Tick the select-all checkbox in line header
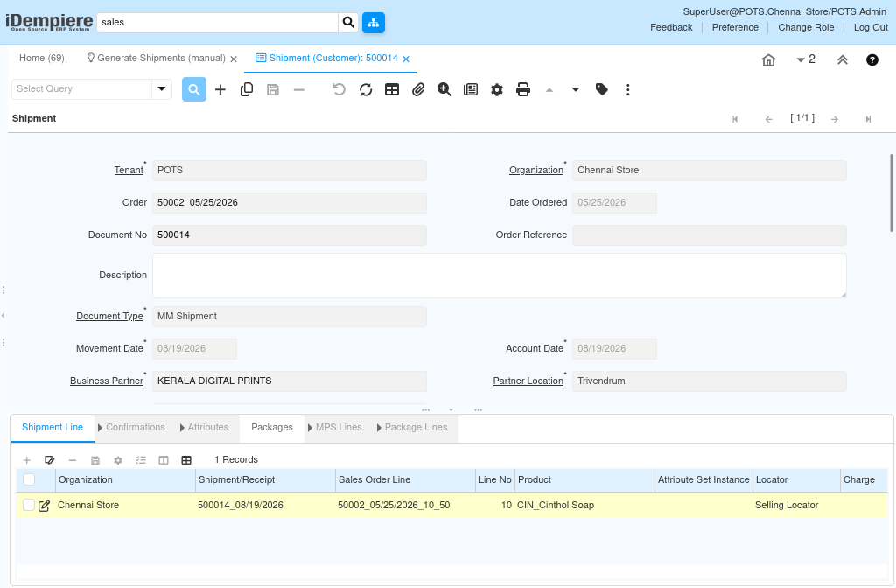Viewport: 896px width, 588px height. tap(29, 479)
